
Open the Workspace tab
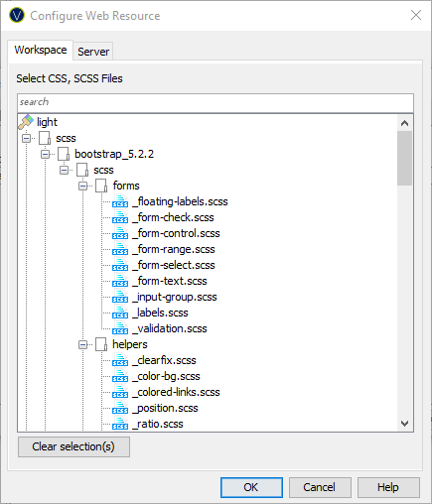(41, 50)
